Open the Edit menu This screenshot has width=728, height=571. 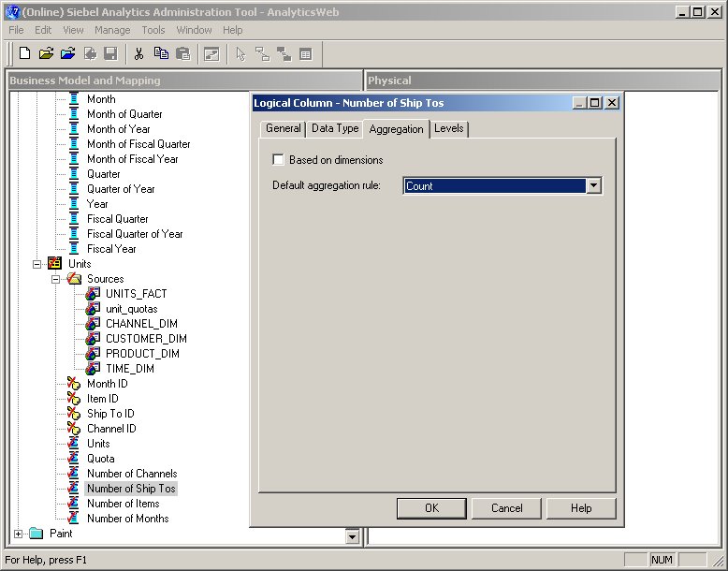click(x=43, y=30)
